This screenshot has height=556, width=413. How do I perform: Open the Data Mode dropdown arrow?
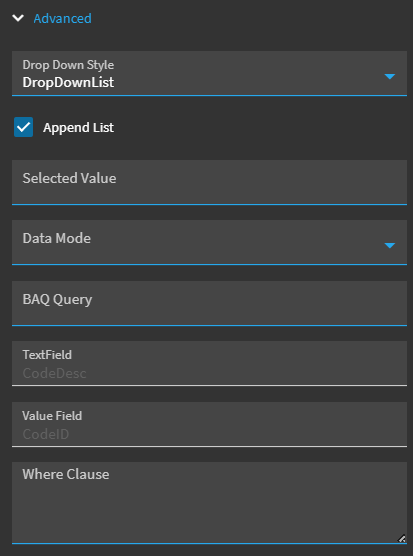(390, 245)
